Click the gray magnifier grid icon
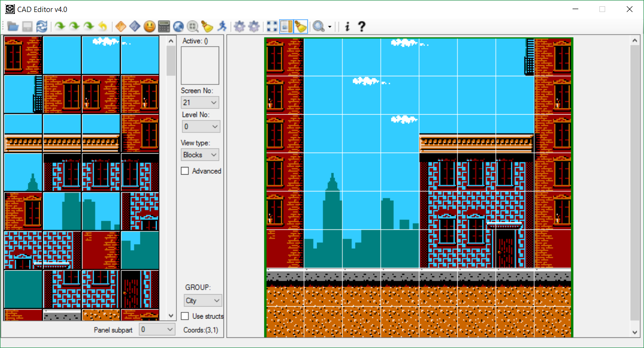The image size is (644, 348). point(193,26)
